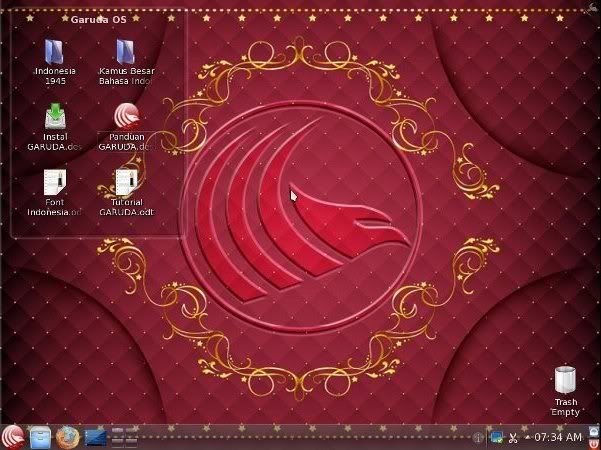Click the info notification icon in tray
The image size is (601, 450).
[479, 437]
